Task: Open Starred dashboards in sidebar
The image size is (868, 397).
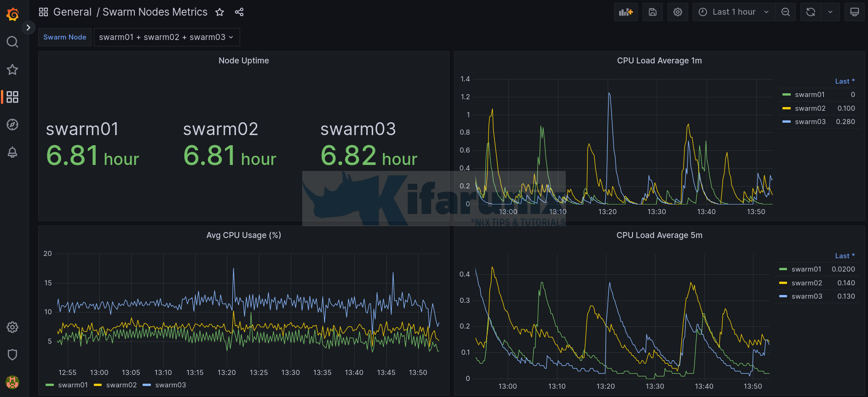Action: click(12, 69)
